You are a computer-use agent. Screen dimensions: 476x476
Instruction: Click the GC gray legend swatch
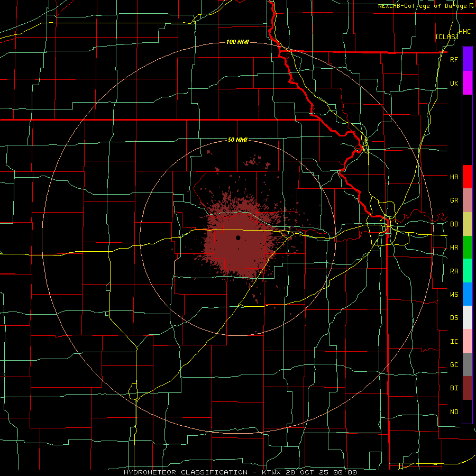point(467,364)
